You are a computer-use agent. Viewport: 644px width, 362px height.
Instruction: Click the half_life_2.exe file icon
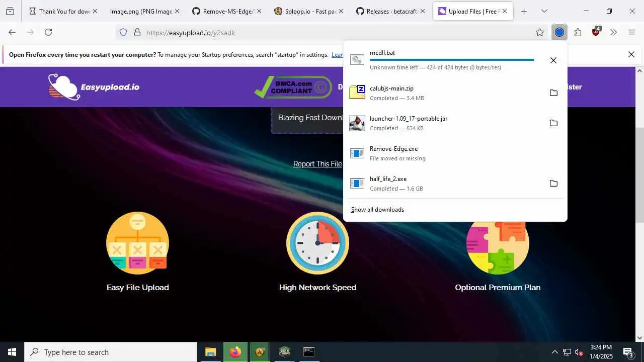point(357,184)
